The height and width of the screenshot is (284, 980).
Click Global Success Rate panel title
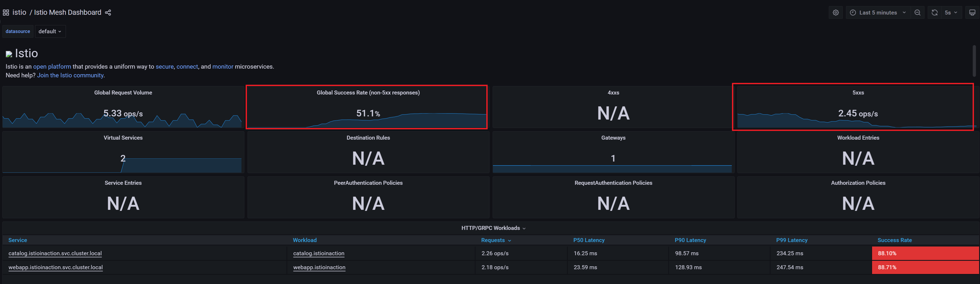coord(368,93)
